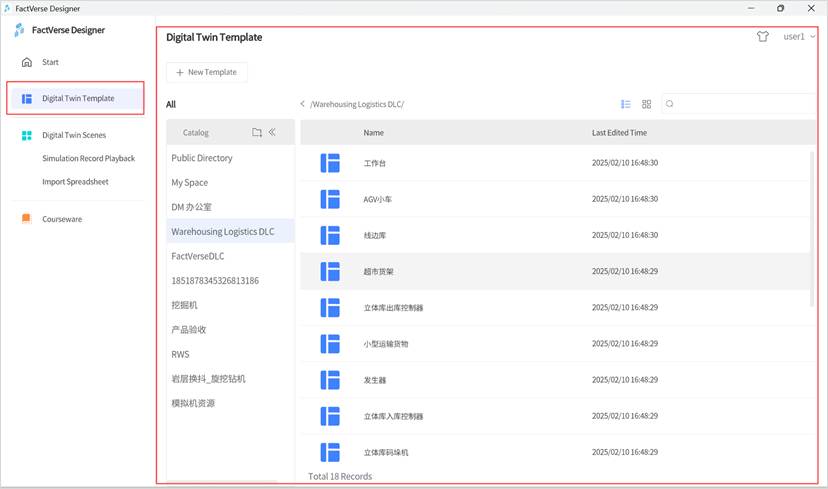The height and width of the screenshot is (489, 828).
Task: Switch to grid view icon
Action: coord(647,104)
